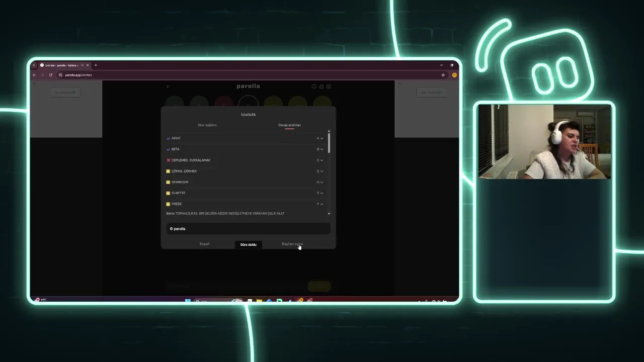Click the checkmark icon beside AİDAT
The image size is (644, 362).
pyautogui.click(x=168, y=138)
